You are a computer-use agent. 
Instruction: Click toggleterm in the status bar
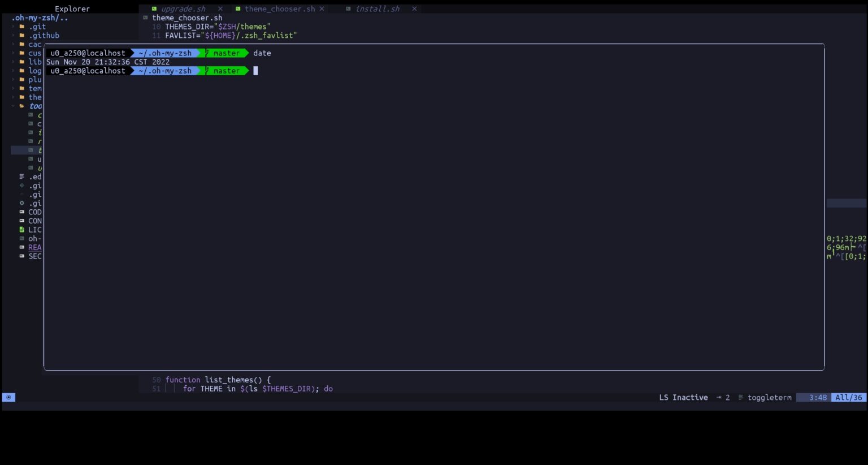770,397
